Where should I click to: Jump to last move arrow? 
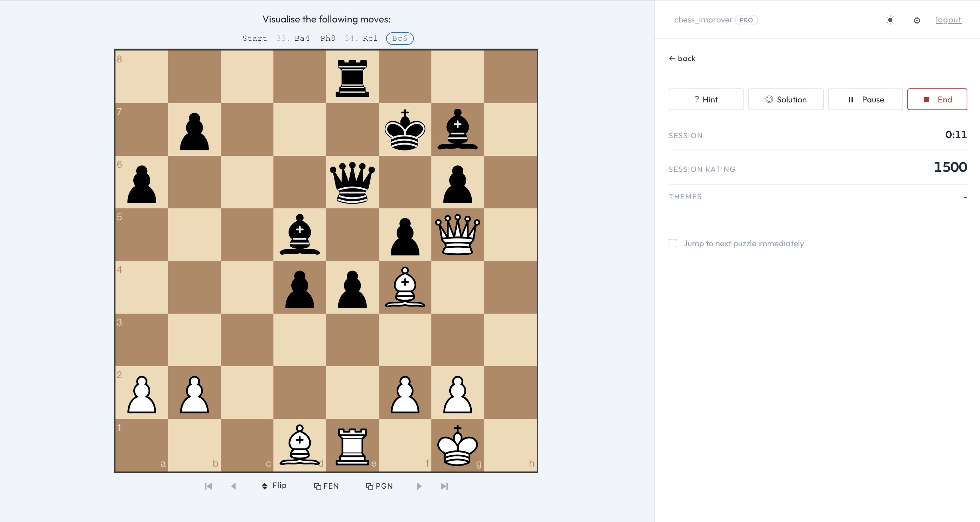[444, 486]
